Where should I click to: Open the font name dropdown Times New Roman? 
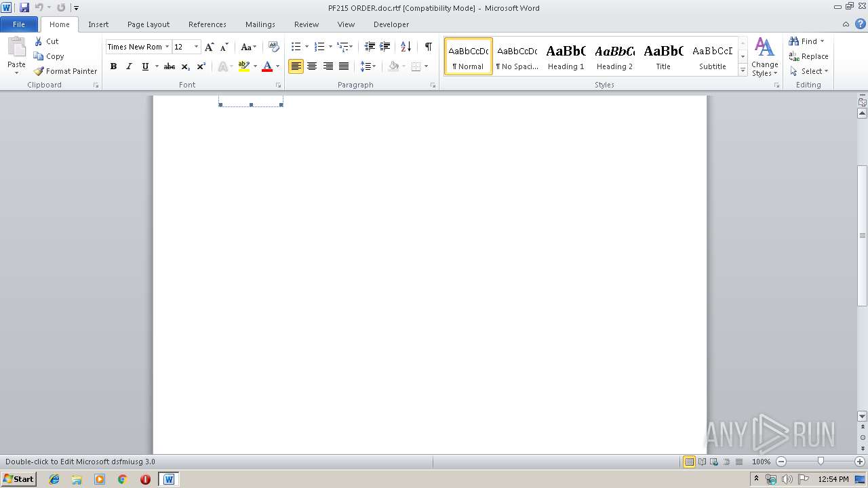pyautogui.click(x=167, y=47)
